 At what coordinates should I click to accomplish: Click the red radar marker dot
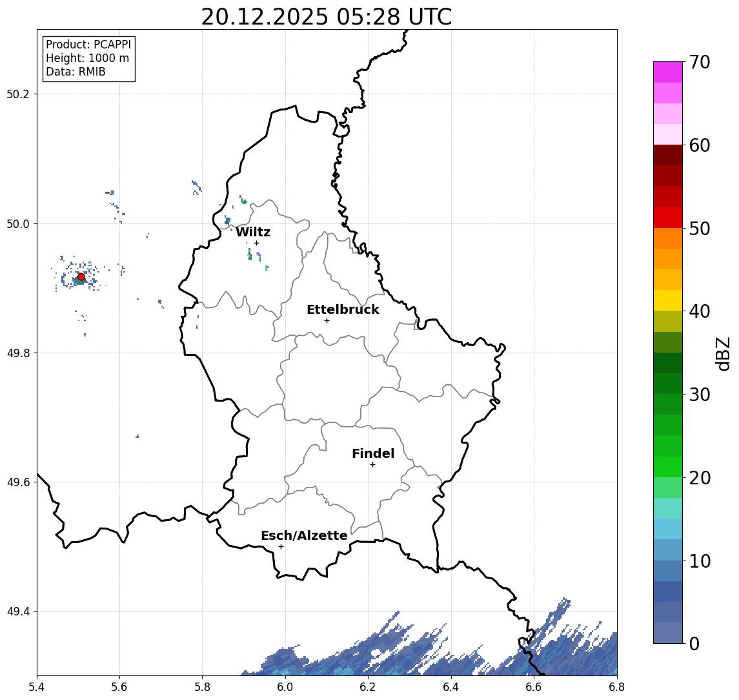pyautogui.click(x=81, y=277)
